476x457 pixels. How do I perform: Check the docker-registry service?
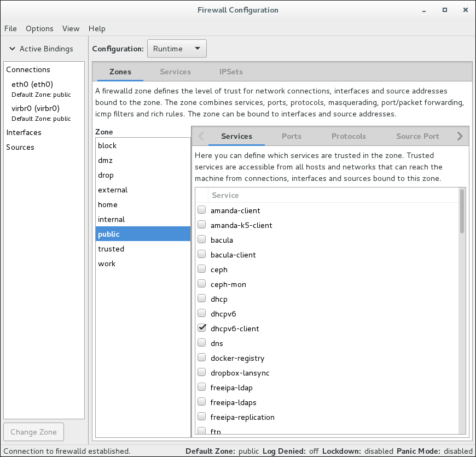pyautogui.click(x=202, y=357)
